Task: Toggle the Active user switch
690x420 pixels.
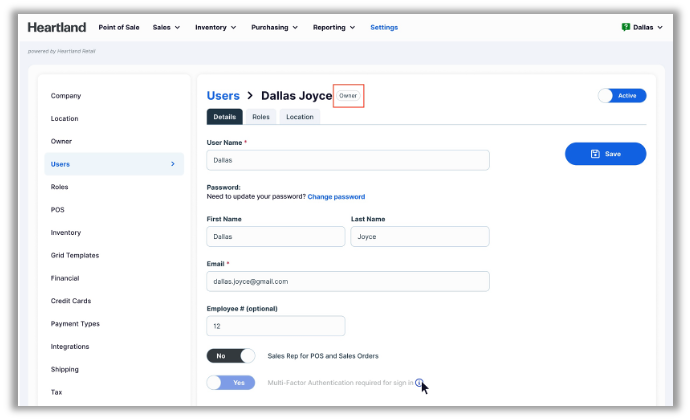Action: coord(621,96)
